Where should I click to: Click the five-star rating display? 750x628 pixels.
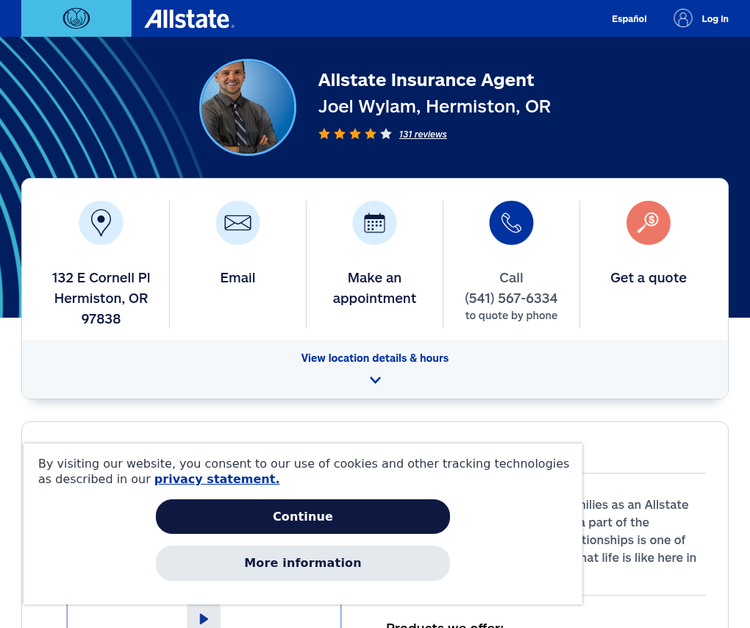[x=355, y=134]
